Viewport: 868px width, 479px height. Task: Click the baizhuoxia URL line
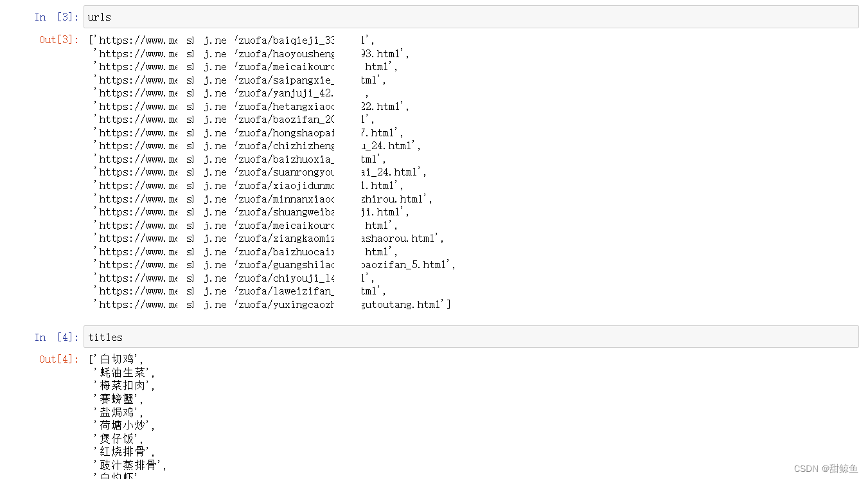click(x=240, y=159)
